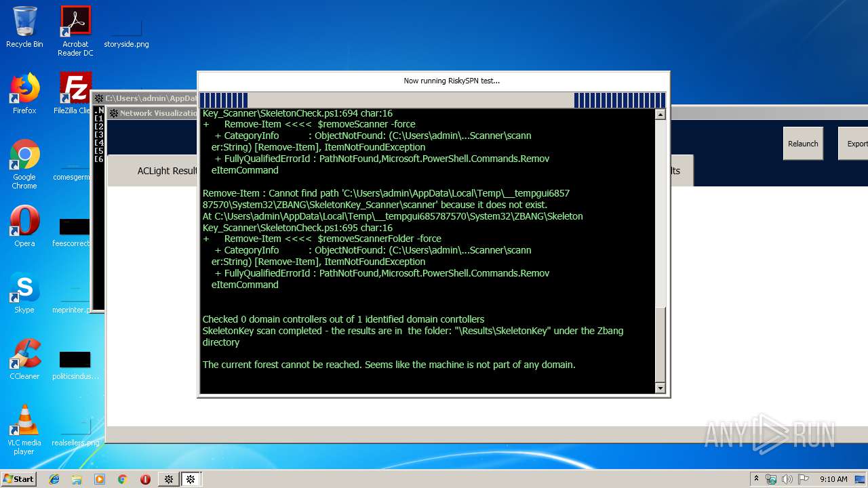
Task: Open the CCleaner desktop shortcut
Action: (24, 359)
